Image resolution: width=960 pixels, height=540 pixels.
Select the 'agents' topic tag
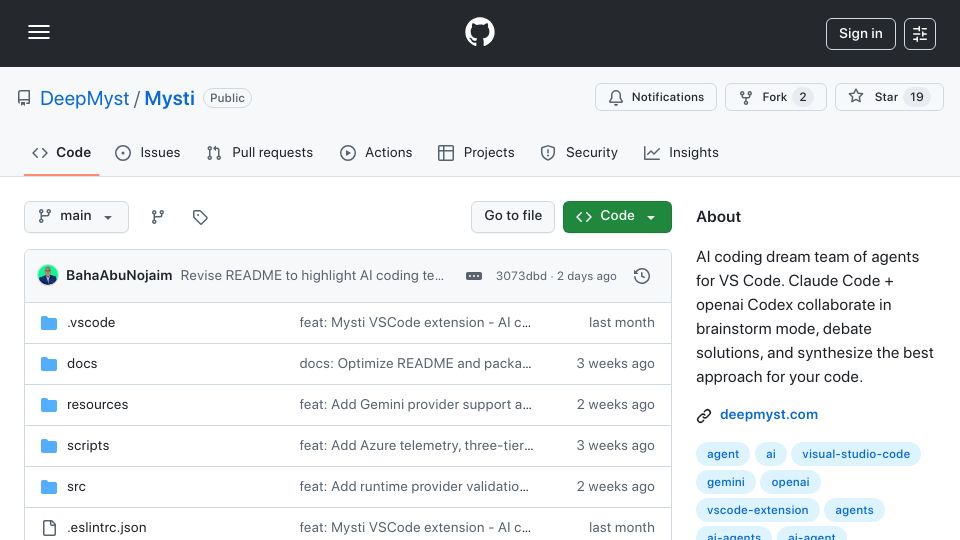(854, 511)
